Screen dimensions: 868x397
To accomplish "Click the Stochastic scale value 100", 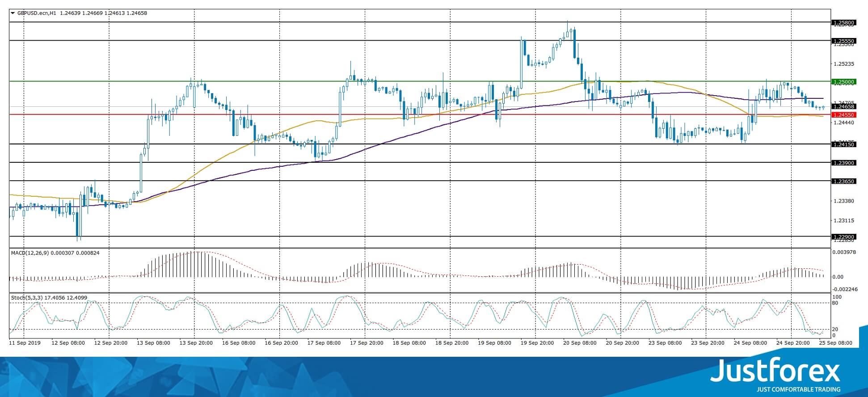I will pyautogui.click(x=837, y=297).
